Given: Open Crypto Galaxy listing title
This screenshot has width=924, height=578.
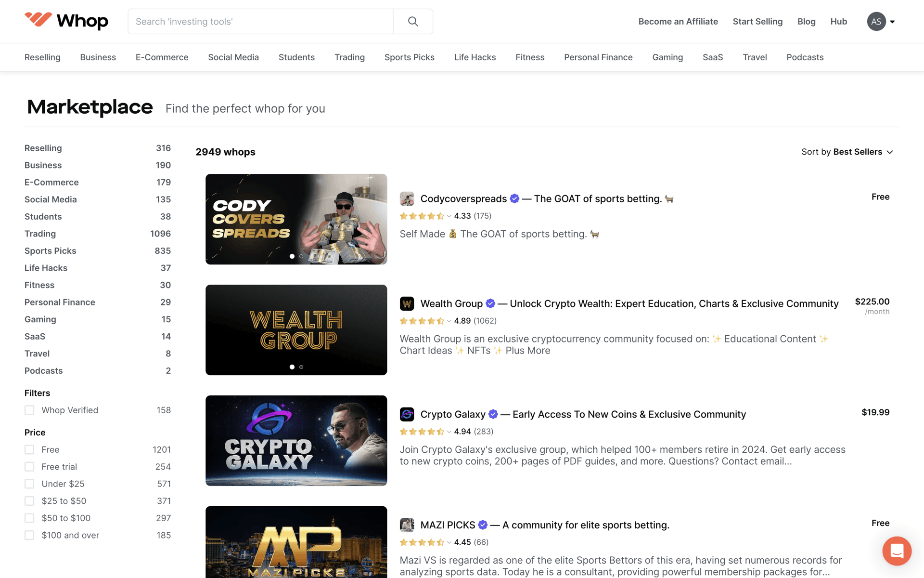Looking at the screenshot, I should [x=583, y=414].
